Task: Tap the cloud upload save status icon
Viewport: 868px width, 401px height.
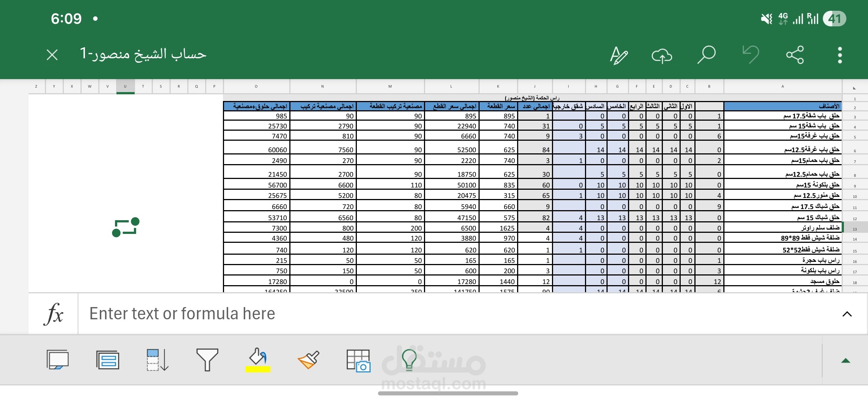Action: pyautogui.click(x=662, y=55)
